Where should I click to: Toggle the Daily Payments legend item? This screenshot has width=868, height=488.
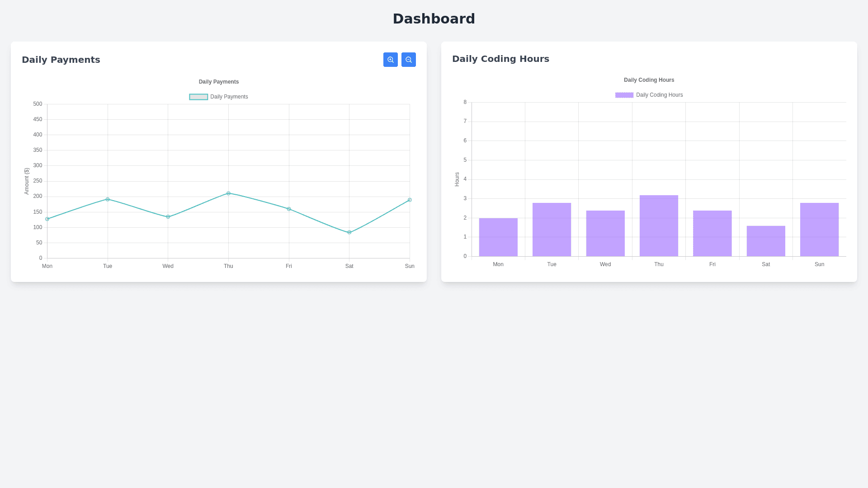coord(229,97)
